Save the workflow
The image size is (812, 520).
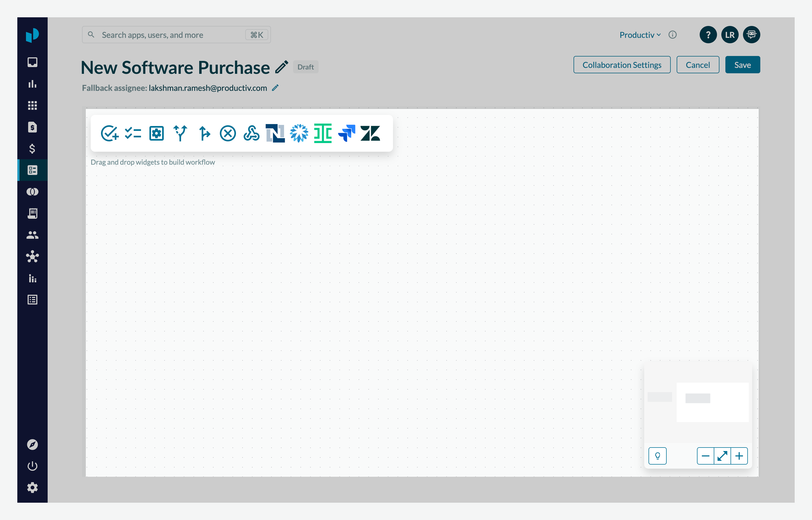(742, 65)
